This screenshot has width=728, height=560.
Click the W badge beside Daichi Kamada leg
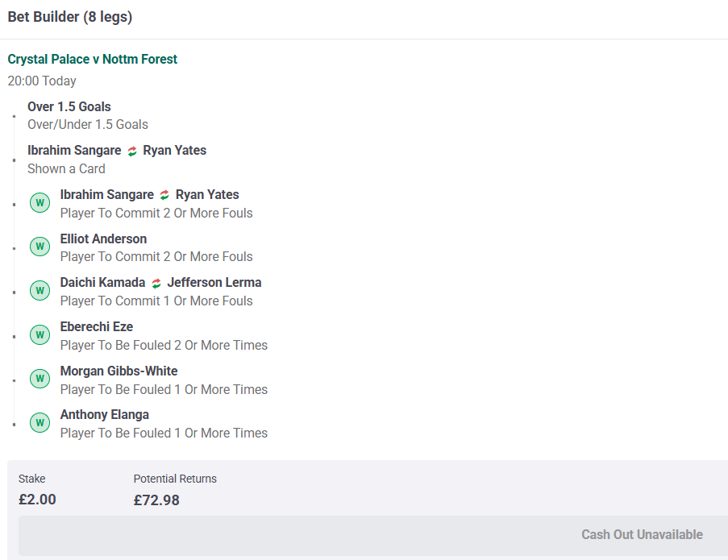pos(40,290)
